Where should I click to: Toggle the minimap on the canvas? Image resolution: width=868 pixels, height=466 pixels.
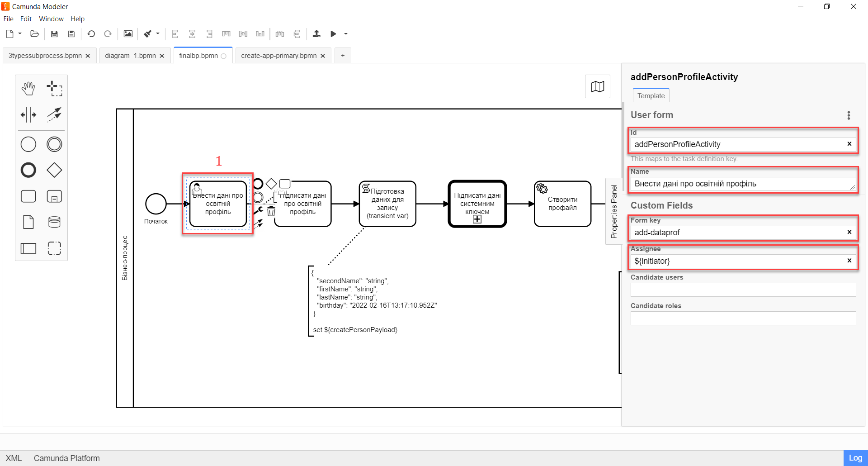tap(597, 86)
